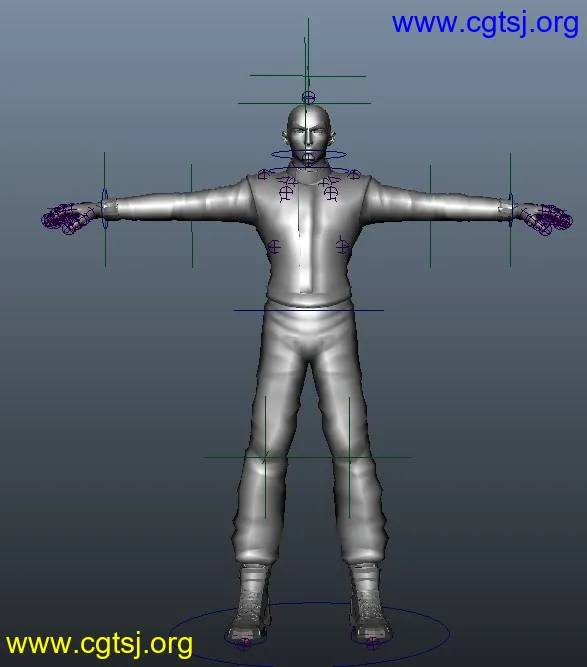Viewport: 587px width, 667px height.
Task: Select the large root circle around the feet
Action: click(309, 634)
